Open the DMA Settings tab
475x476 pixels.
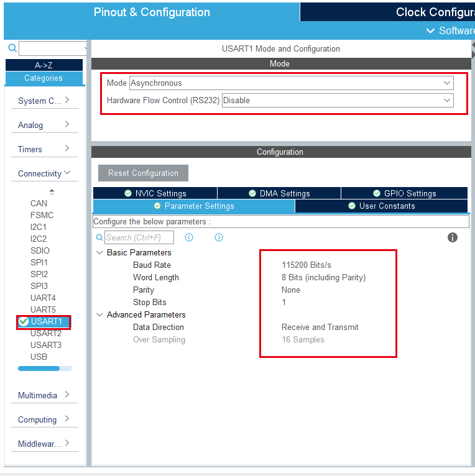click(x=279, y=193)
